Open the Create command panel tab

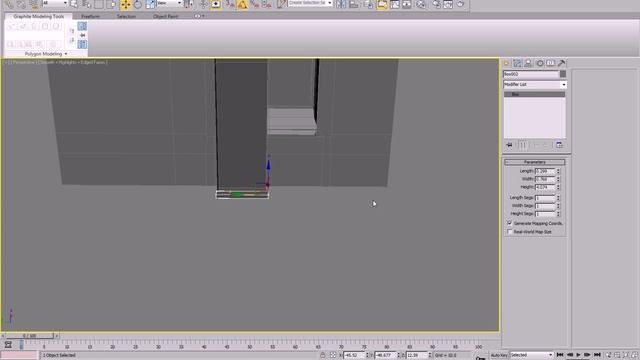(507, 63)
